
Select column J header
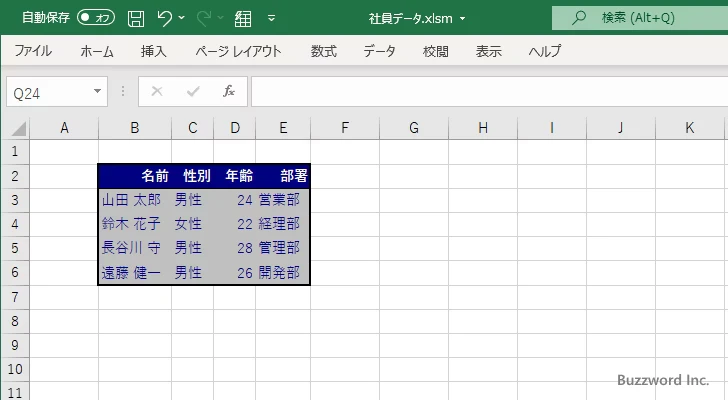[x=621, y=128]
